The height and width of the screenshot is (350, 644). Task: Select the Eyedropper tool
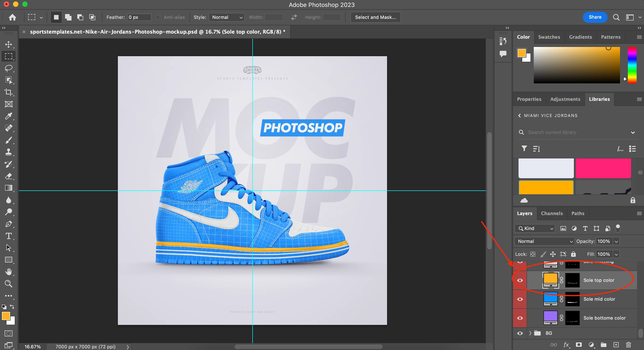point(9,116)
